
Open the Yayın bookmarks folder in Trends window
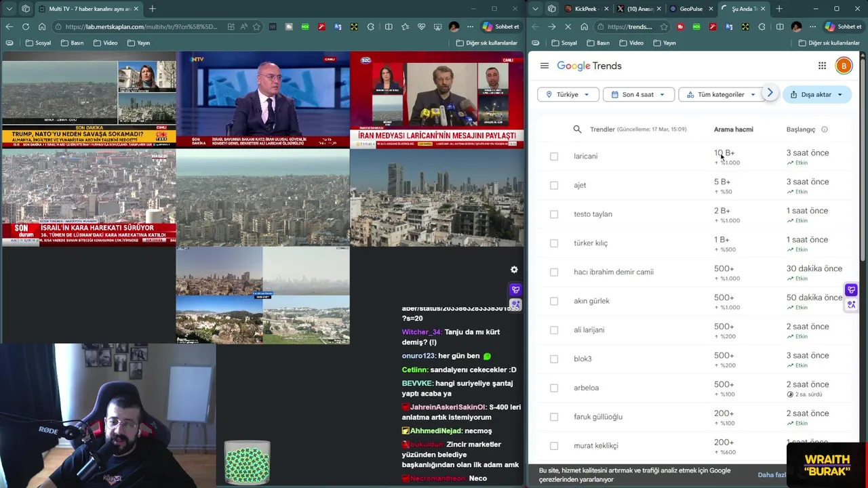click(663, 43)
